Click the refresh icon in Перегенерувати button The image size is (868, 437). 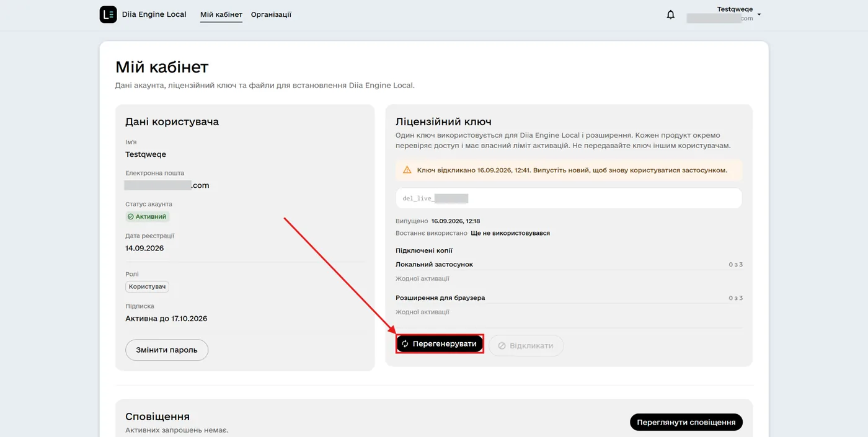click(x=405, y=343)
